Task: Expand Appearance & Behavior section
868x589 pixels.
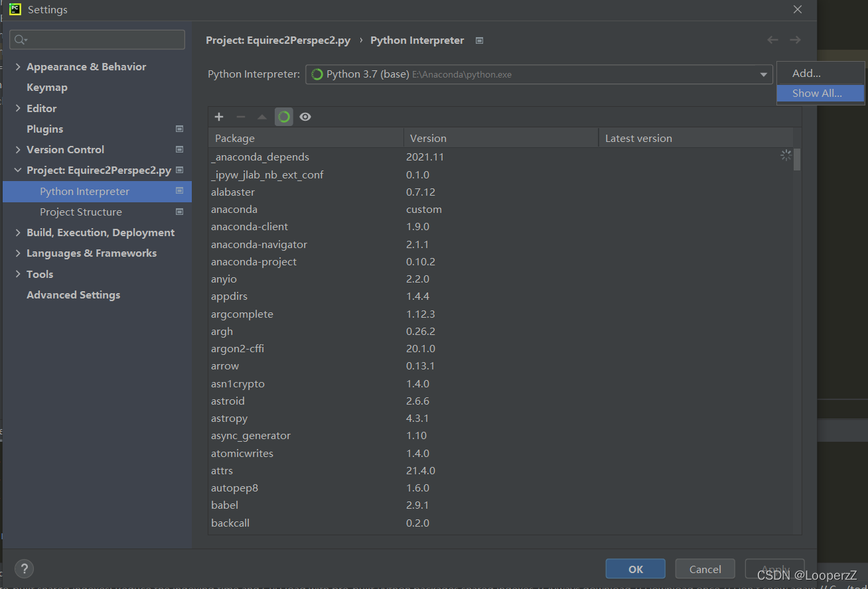Action: click(18, 67)
